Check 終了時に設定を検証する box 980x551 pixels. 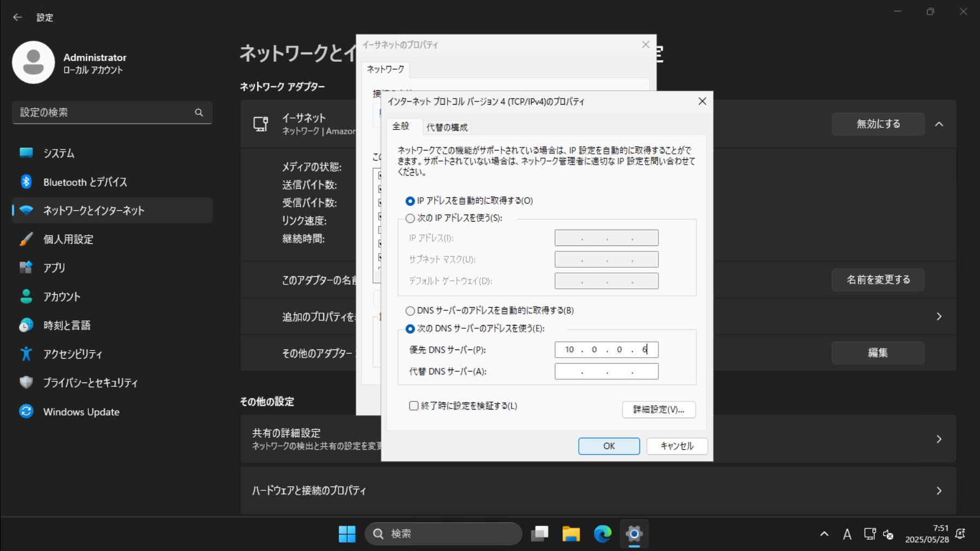point(414,406)
